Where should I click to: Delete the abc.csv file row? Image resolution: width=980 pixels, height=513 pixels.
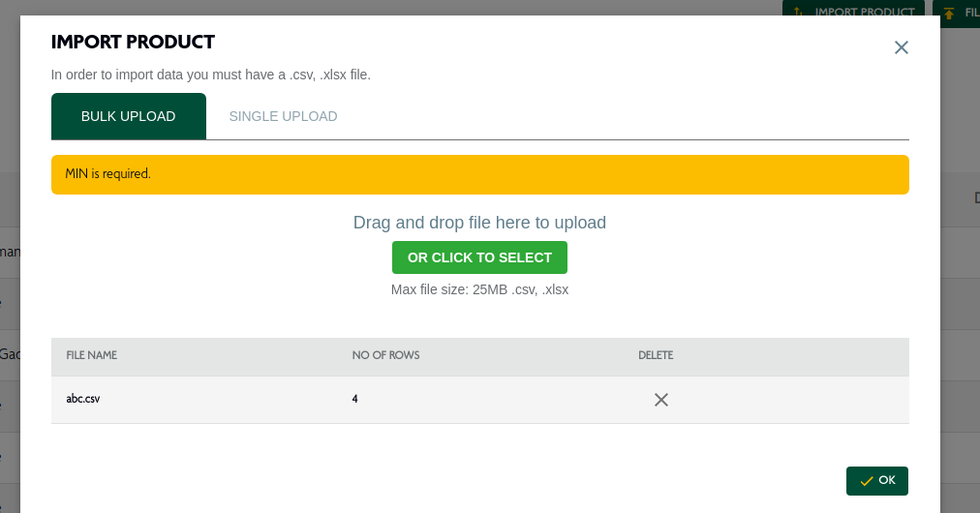[x=660, y=400]
